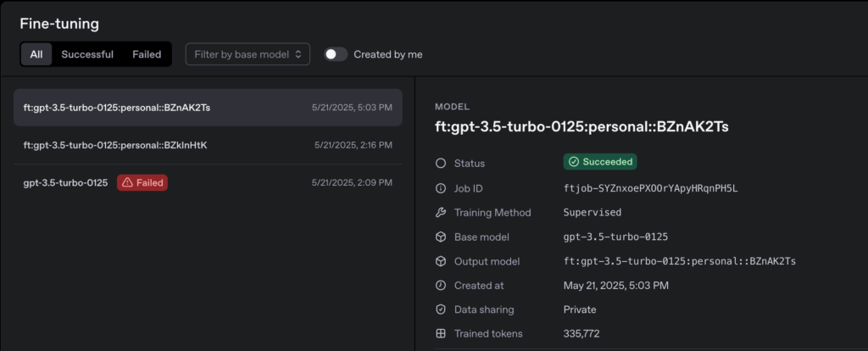Image resolution: width=868 pixels, height=351 pixels.
Task: Click the Output model name value
Action: coord(679,261)
